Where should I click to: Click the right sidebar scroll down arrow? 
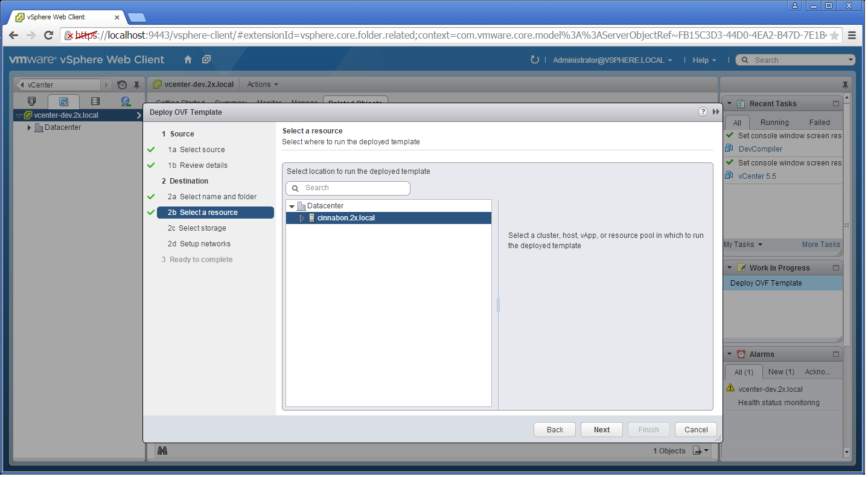(847, 452)
